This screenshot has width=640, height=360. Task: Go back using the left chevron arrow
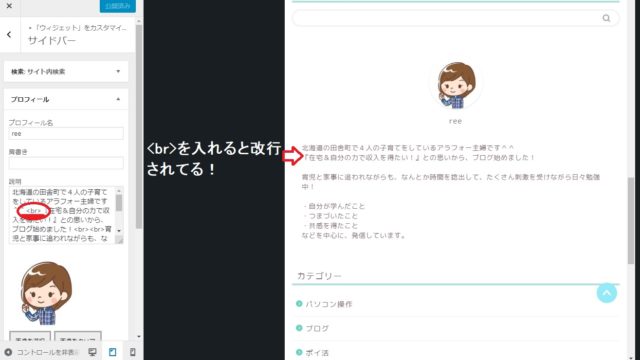[9, 35]
